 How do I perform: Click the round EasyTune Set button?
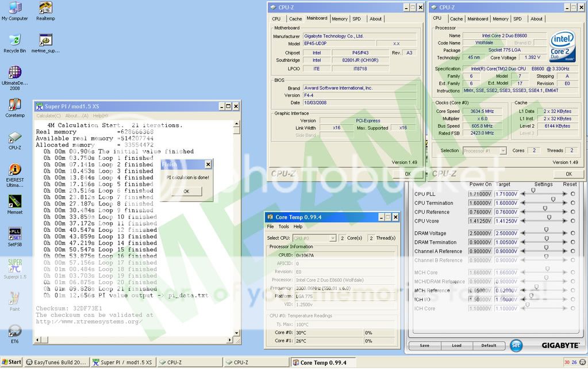pos(516,346)
